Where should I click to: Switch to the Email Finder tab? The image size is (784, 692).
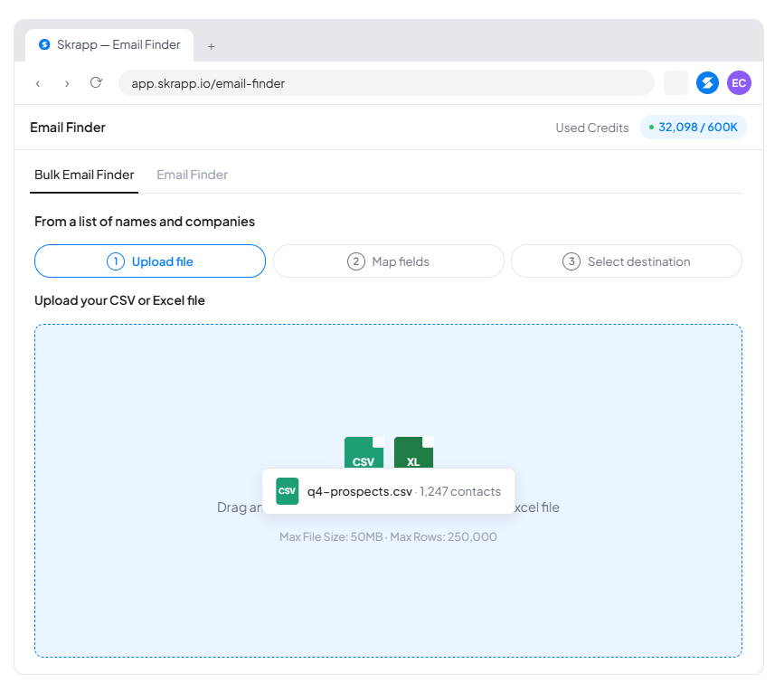pos(192,175)
